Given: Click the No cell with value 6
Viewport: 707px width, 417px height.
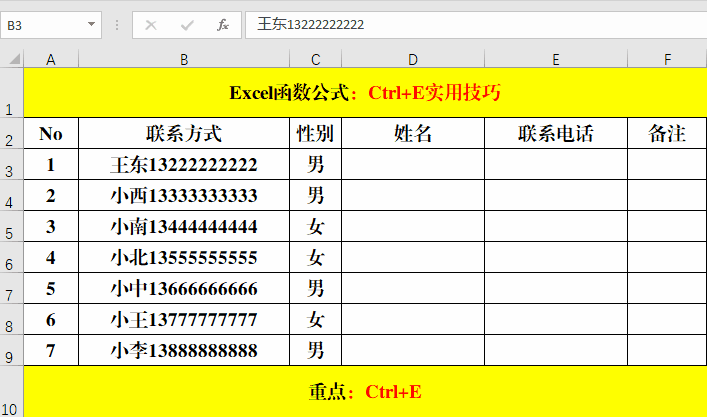Looking at the screenshot, I should [51, 320].
